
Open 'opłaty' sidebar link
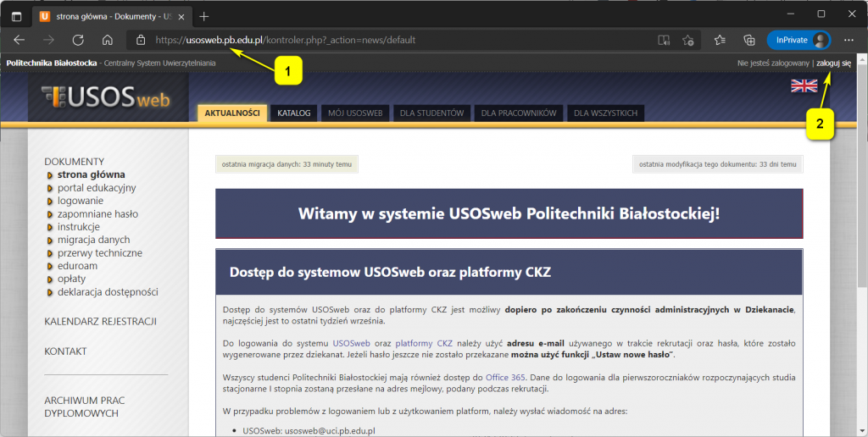[x=71, y=279]
